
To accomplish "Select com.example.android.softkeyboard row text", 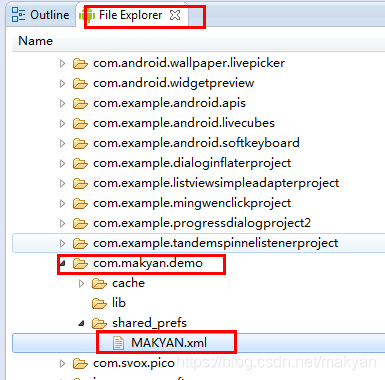I will [196, 143].
